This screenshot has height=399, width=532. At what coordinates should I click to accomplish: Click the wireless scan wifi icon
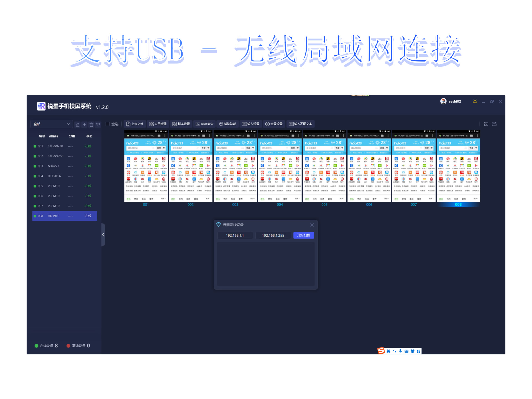coord(98,124)
